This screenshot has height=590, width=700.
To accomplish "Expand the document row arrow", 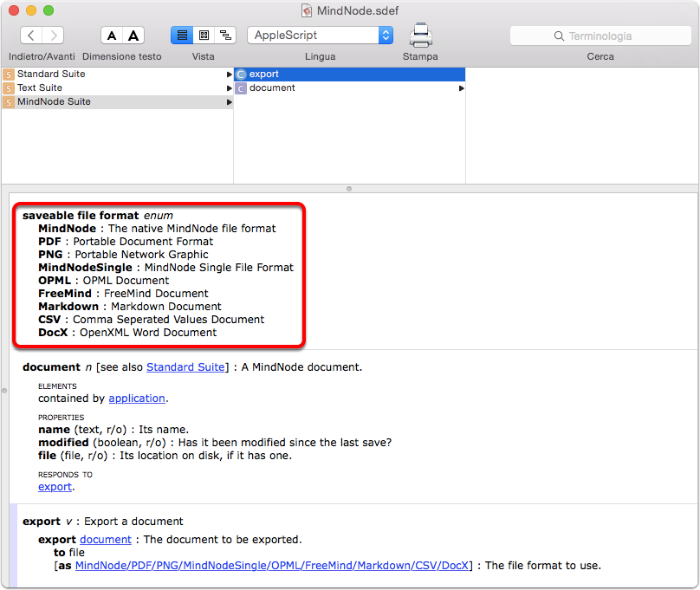I will tap(461, 88).
